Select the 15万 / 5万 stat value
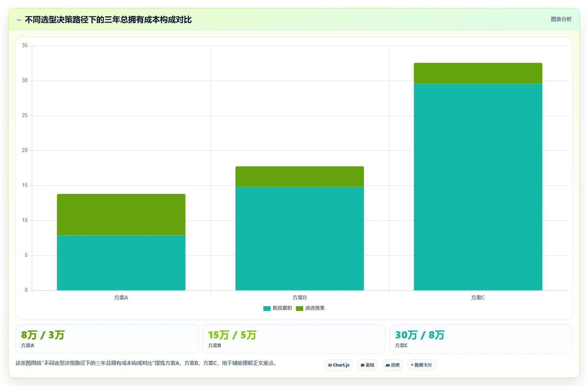 [x=232, y=335]
